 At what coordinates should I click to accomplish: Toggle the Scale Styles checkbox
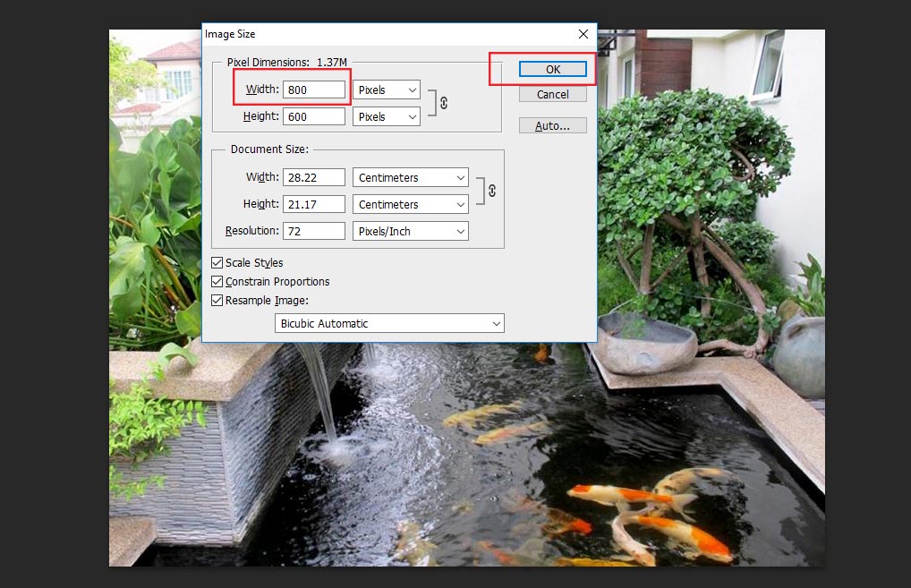click(x=217, y=262)
